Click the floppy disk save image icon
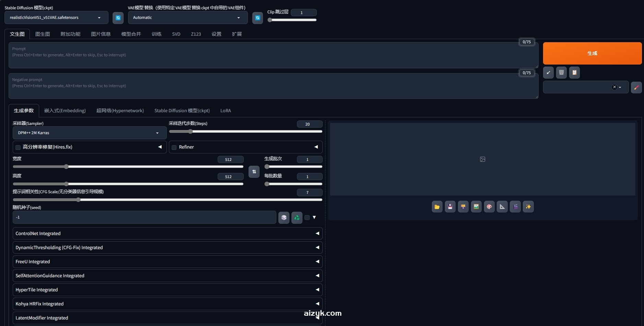The width and height of the screenshot is (644, 326). (x=450, y=207)
